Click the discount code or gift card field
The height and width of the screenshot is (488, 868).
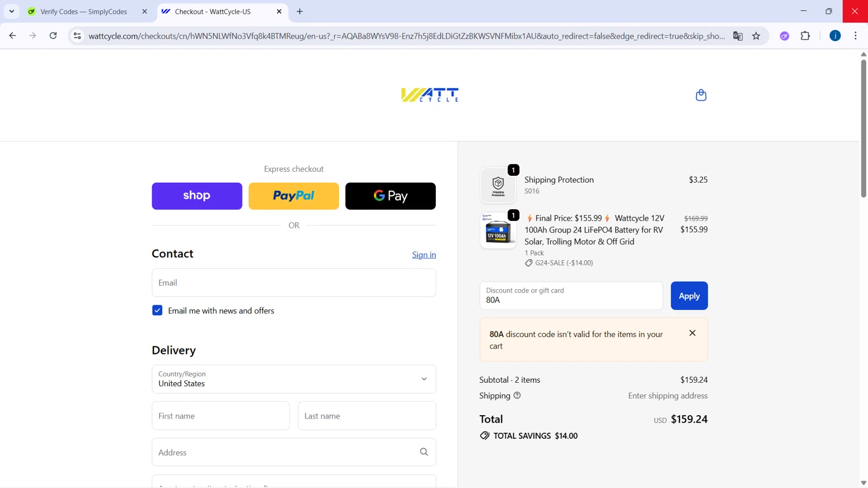tap(571, 296)
